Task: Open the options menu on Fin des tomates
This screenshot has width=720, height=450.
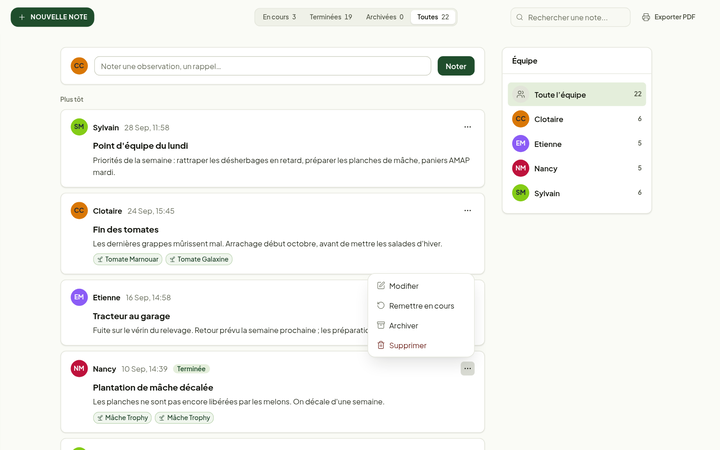Action: click(x=467, y=211)
